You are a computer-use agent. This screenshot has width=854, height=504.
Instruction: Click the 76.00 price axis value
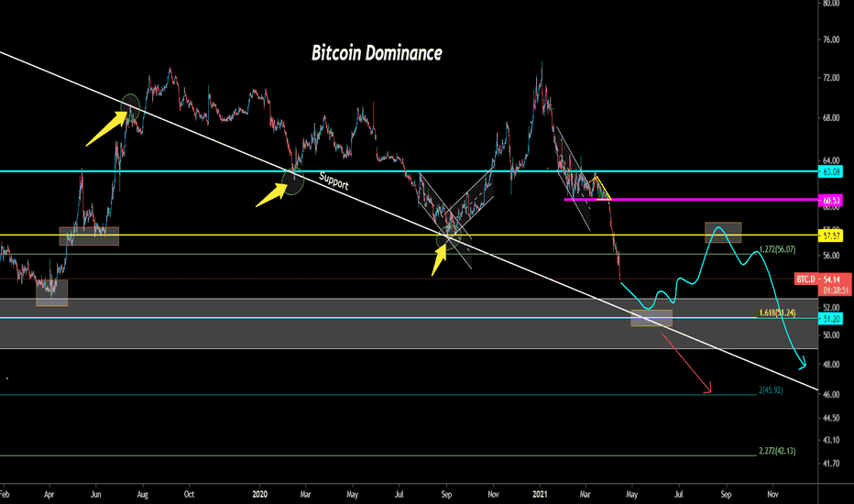pos(831,39)
